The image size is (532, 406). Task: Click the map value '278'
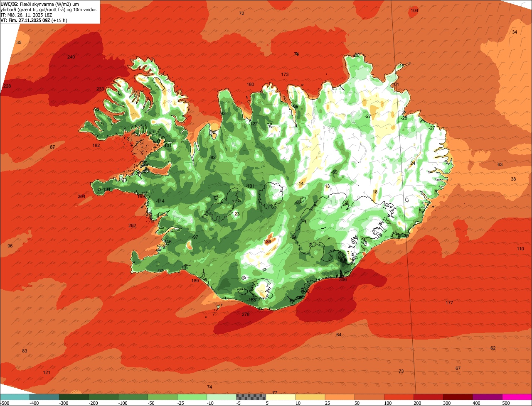point(246,314)
